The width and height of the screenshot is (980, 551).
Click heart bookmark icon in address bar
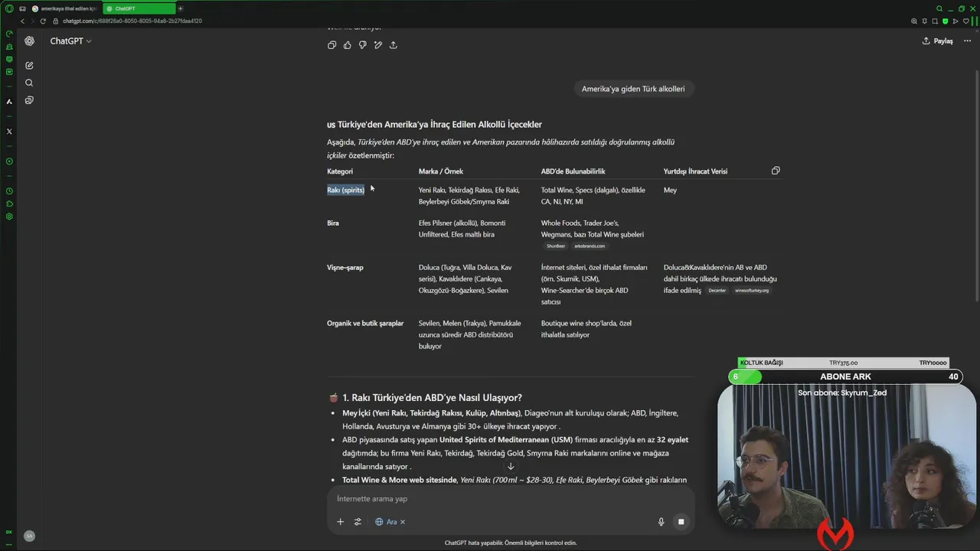tap(965, 21)
